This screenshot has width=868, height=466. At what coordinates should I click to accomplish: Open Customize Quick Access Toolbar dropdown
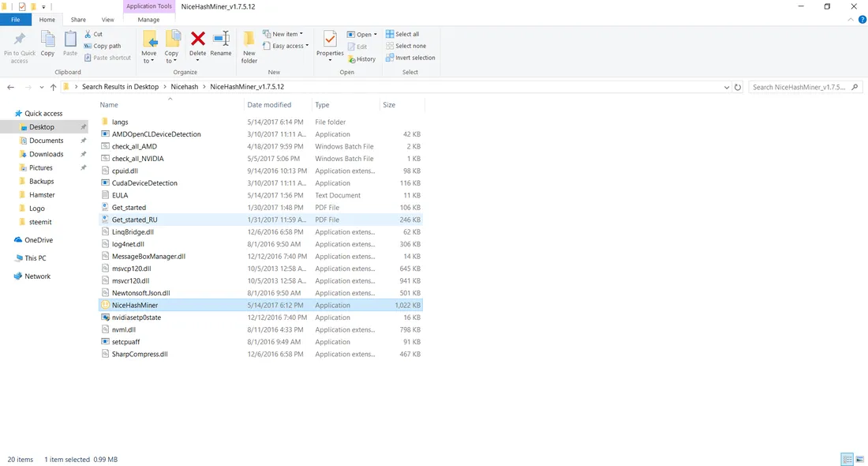pos(43,6)
